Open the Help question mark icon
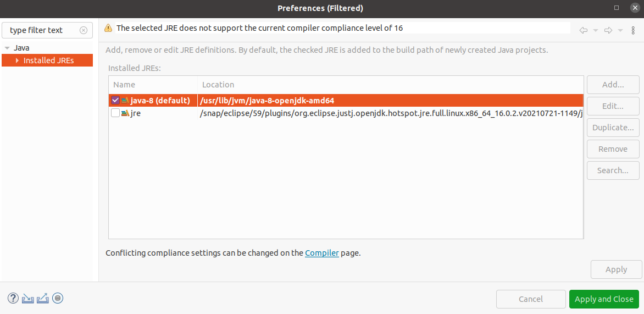The width and height of the screenshot is (644, 314). point(13,299)
